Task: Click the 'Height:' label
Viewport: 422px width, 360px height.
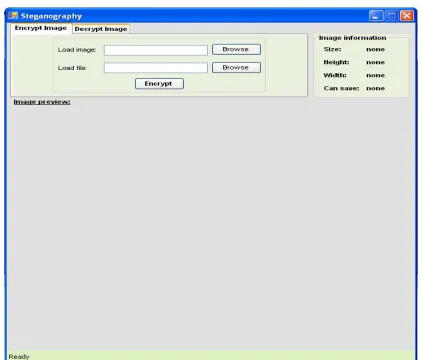Action: [x=336, y=62]
